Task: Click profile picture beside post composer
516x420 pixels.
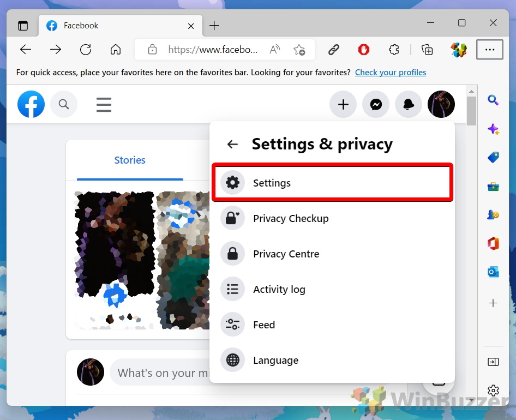Action: tap(91, 372)
